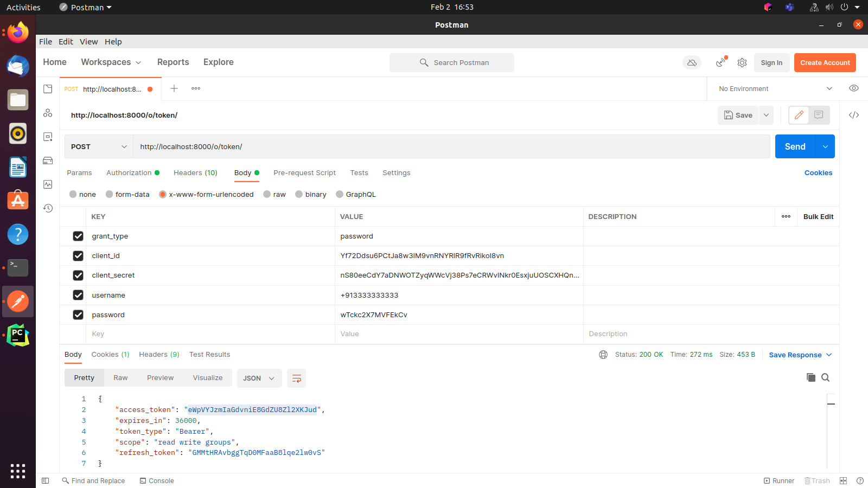Search within the response body
Image resolution: width=868 pixels, height=488 pixels.
pos(826,377)
